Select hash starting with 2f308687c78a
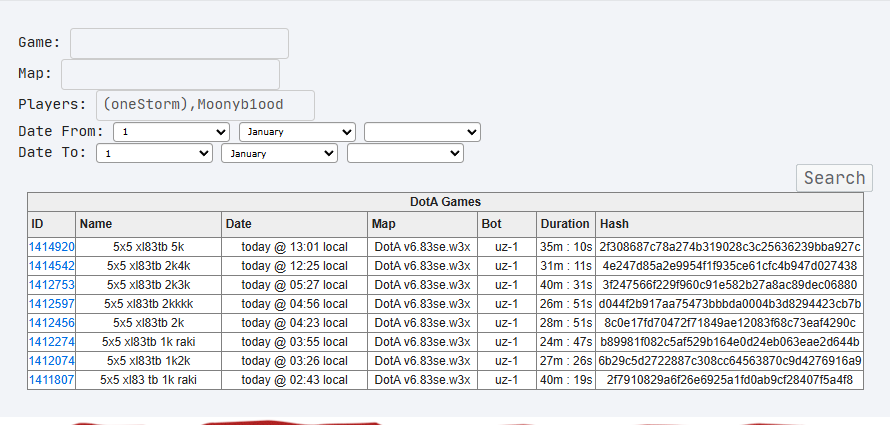The image size is (890, 425). (x=729, y=247)
